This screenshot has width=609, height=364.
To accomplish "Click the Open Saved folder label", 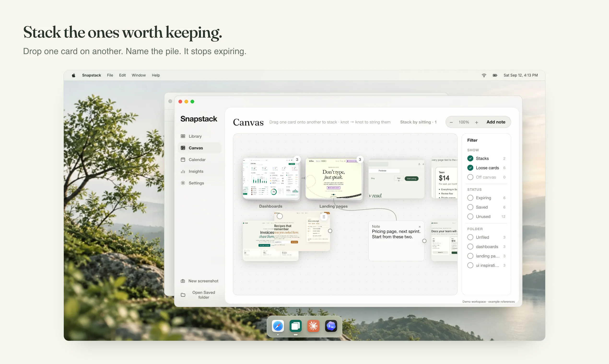I will click(x=204, y=295).
